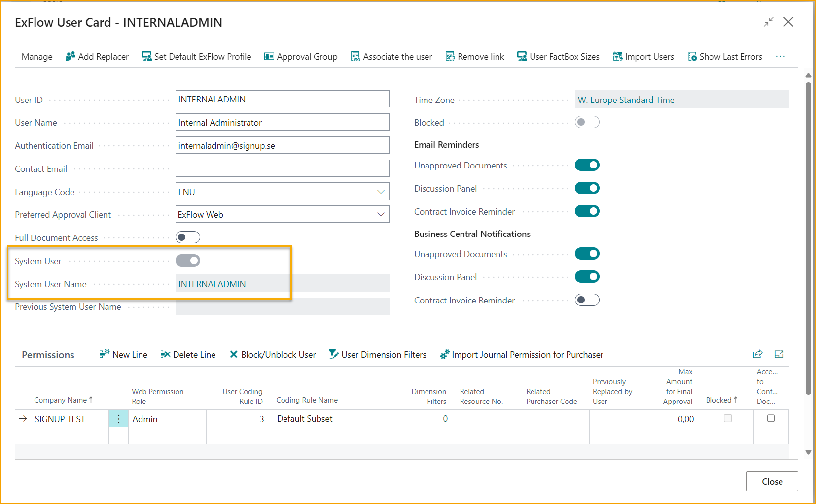
Task: Click the Add Replacer icon
Action: tap(71, 57)
